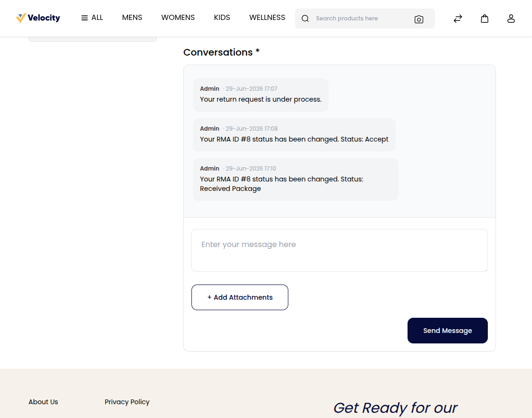This screenshot has width=532, height=418.
Task: Open image search camera icon
Action: click(x=418, y=19)
